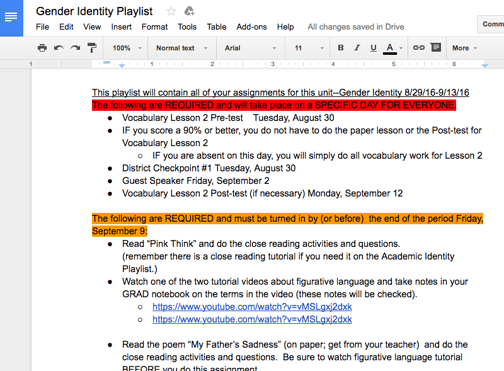Open the View menu

tap(92, 27)
